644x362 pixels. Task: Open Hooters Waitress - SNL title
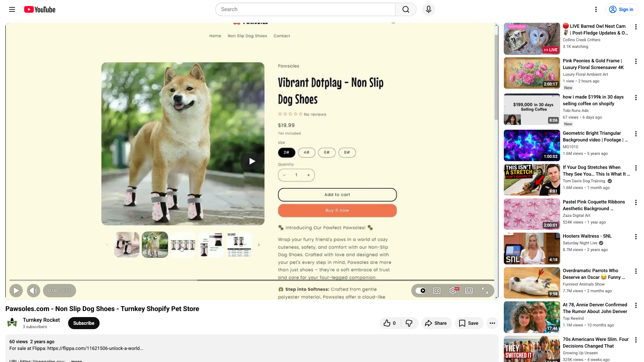pyautogui.click(x=587, y=236)
